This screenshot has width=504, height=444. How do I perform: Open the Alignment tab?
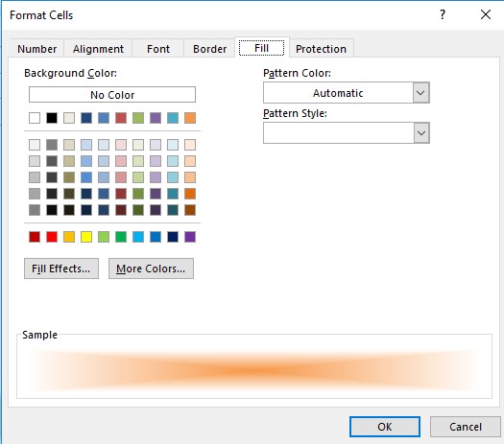pyautogui.click(x=98, y=49)
